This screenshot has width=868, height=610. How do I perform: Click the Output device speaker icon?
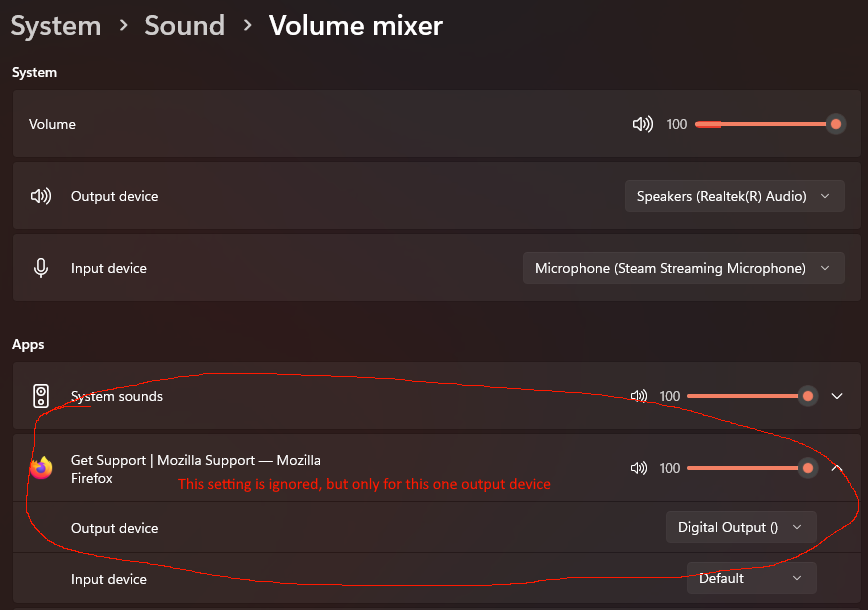(41, 196)
